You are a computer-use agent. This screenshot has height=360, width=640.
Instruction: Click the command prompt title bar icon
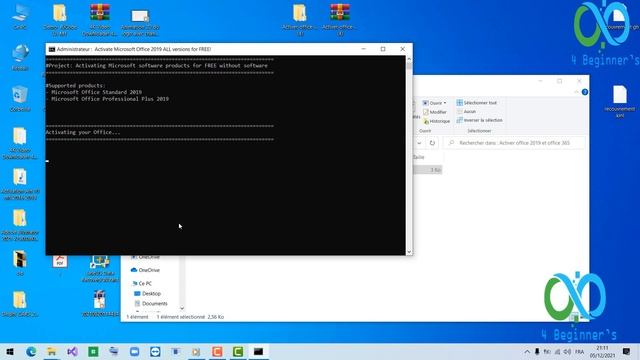52,49
